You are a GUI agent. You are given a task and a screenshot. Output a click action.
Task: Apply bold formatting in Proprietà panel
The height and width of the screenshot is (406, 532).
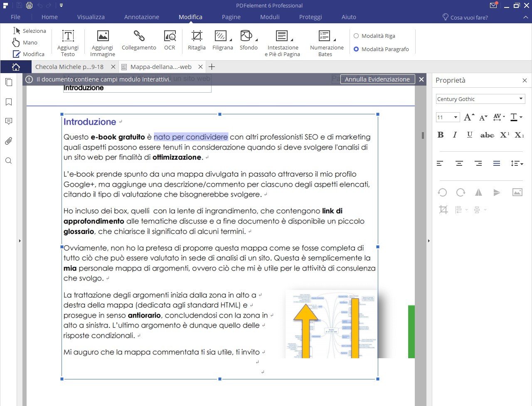coord(441,135)
